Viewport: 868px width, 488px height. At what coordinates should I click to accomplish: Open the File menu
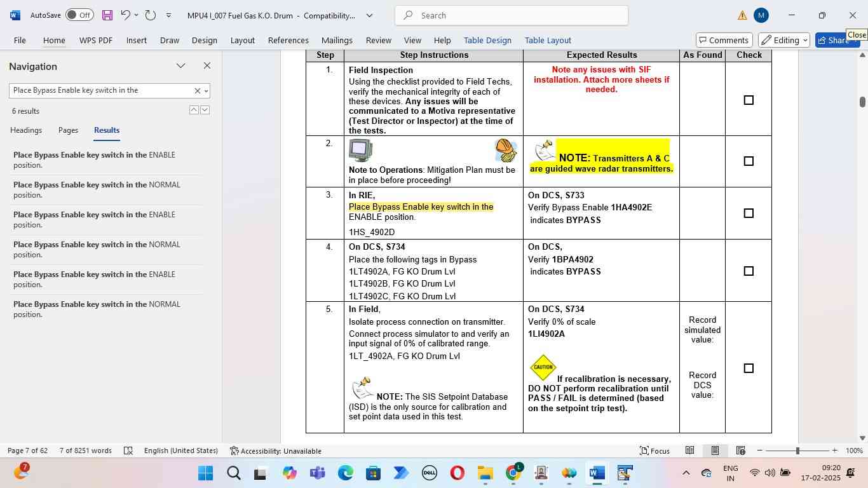coord(20,40)
